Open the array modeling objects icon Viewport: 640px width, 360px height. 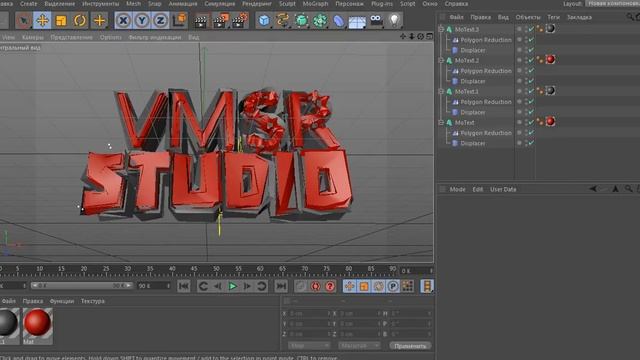click(x=320, y=20)
